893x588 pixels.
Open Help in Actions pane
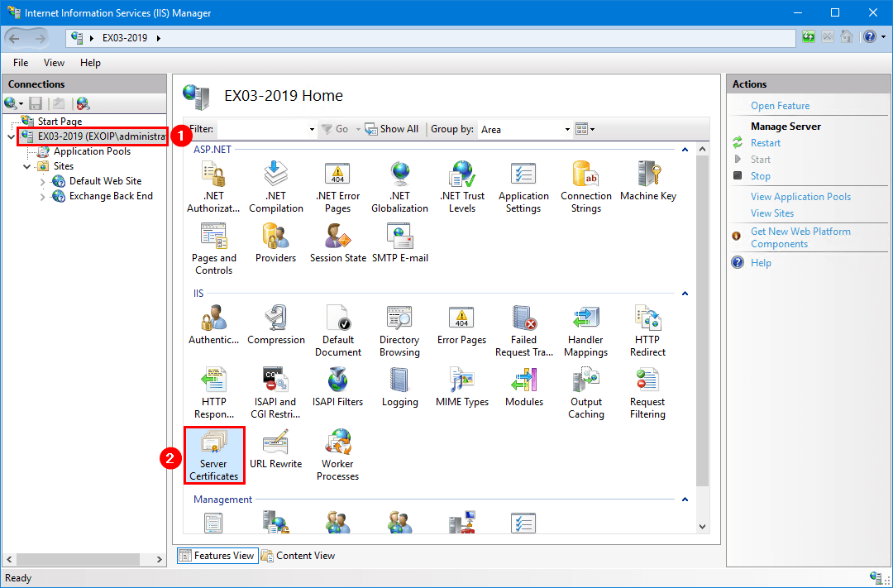pyautogui.click(x=761, y=263)
